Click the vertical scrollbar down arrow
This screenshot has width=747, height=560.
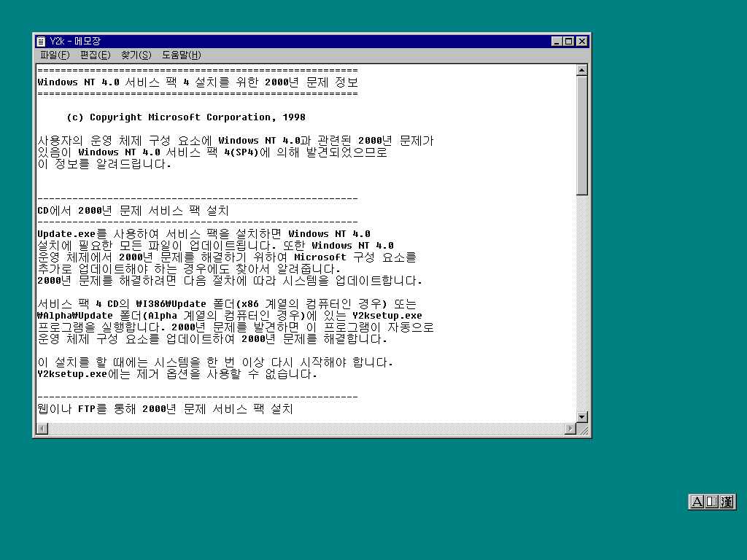[x=581, y=416]
